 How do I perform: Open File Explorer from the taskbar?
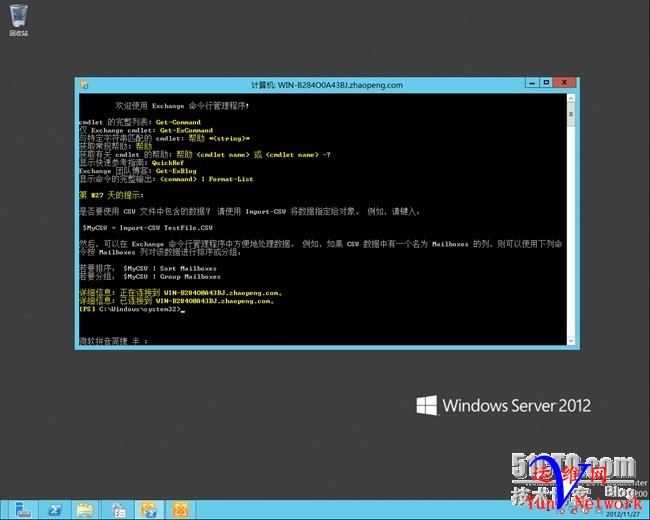(85, 510)
